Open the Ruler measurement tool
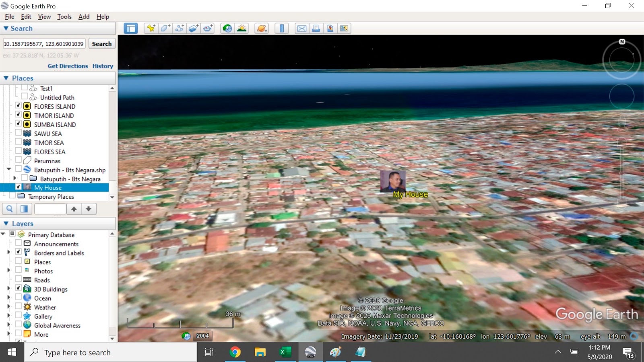644x362 pixels. point(281,28)
